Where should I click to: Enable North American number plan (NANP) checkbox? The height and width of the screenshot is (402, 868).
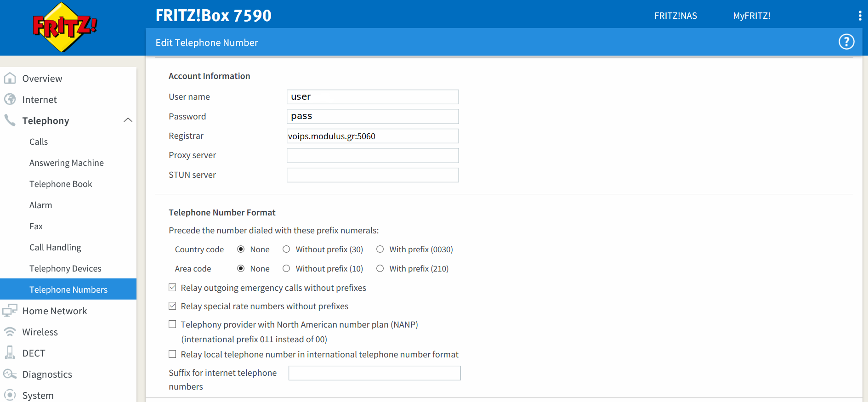click(172, 324)
